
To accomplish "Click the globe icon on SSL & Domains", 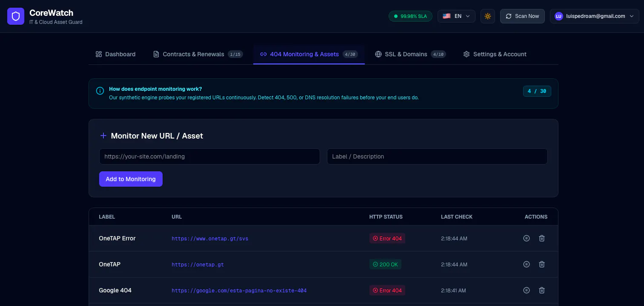I will (378, 54).
